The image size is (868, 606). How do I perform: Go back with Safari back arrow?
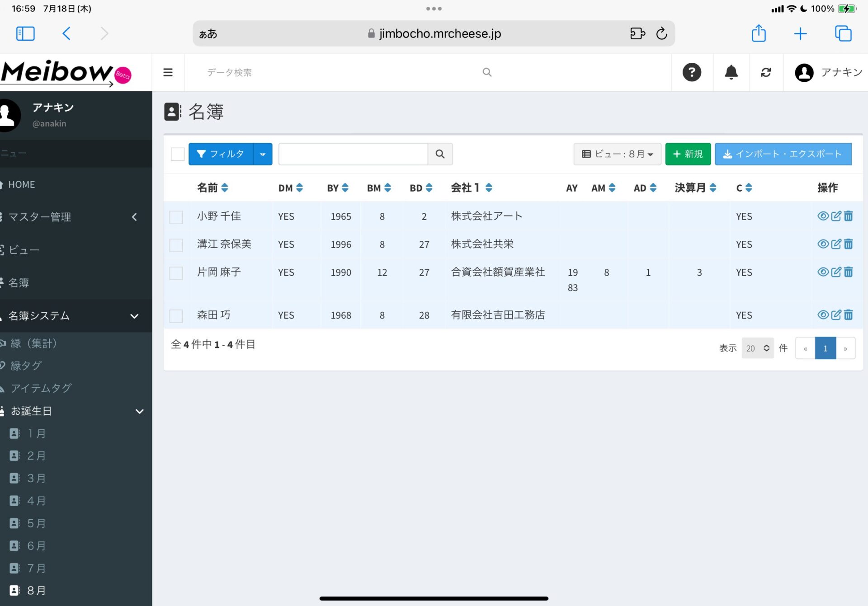66,33
